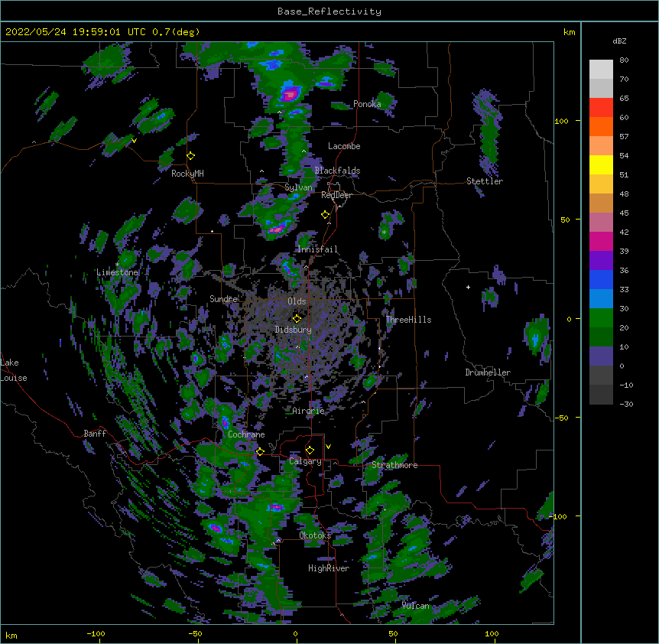Click the 100 tick label on the right axis
The height and width of the screenshot is (644, 659).
pos(561,121)
